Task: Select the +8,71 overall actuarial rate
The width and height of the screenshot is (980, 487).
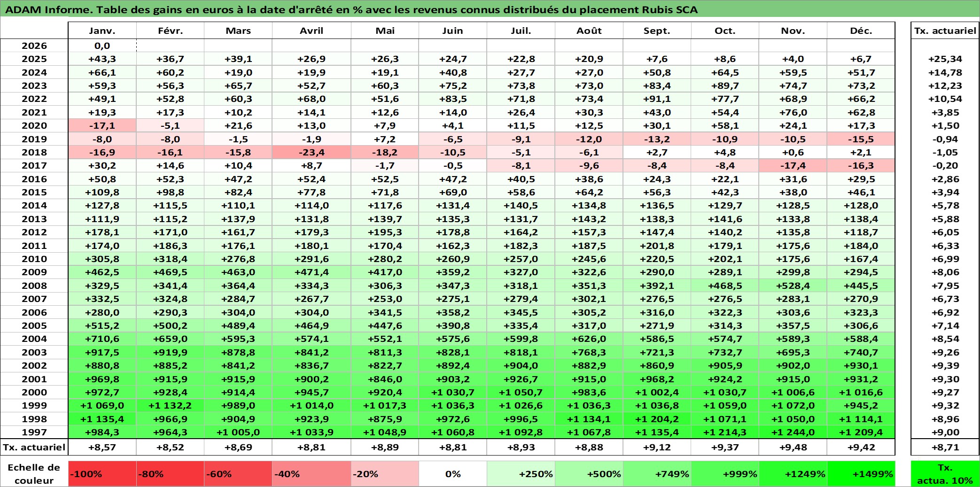Action: point(945,447)
